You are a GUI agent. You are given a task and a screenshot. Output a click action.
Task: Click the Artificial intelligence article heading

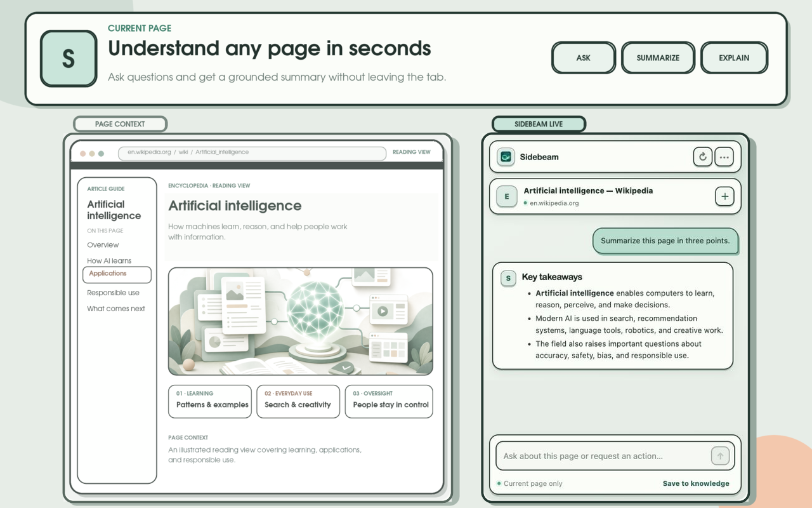235,206
